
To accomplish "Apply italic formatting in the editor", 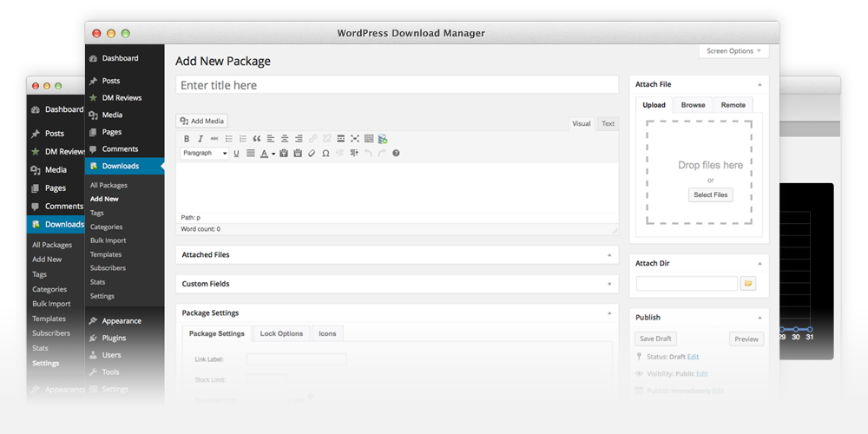I will tap(201, 139).
